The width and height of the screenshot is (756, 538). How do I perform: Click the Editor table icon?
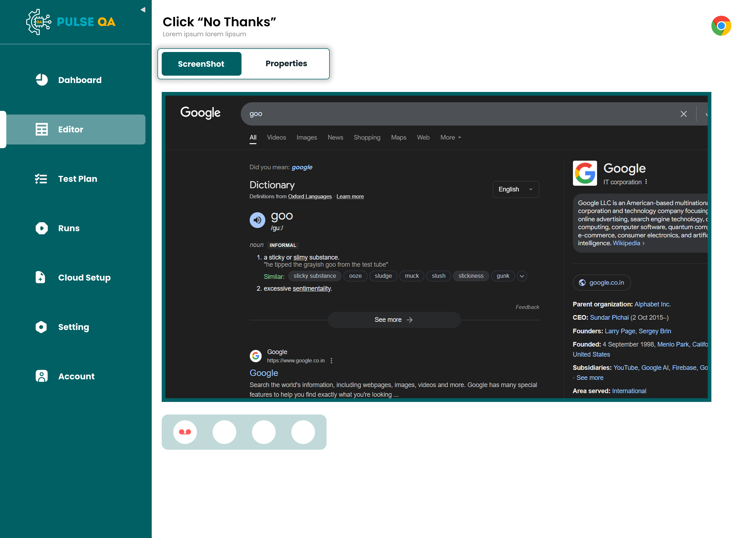coord(42,129)
